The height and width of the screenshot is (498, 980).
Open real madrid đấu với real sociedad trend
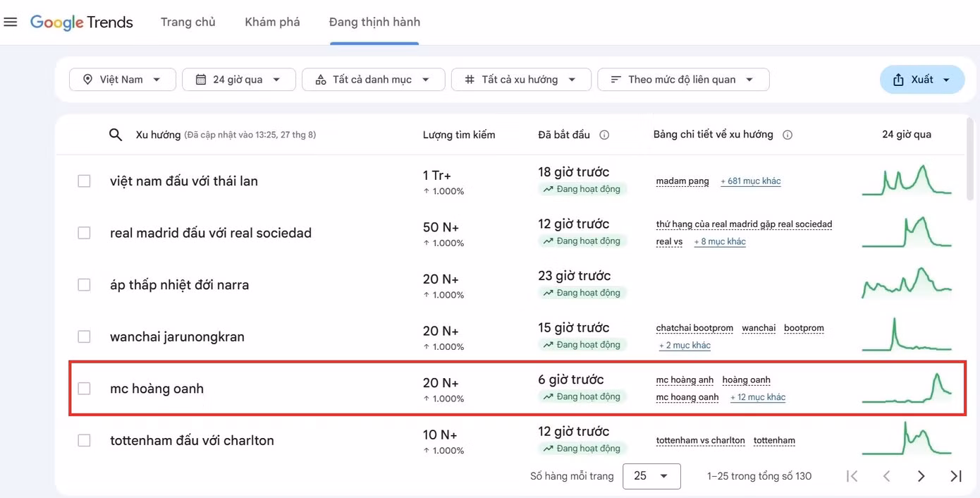click(x=211, y=233)
